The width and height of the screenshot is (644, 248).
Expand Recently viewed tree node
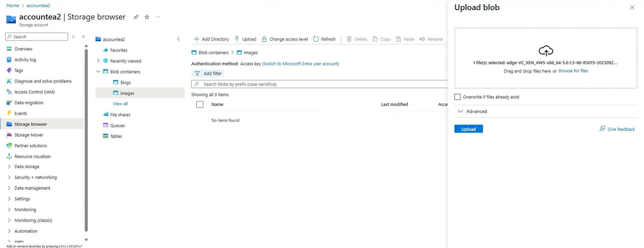(x=98, y=61)
